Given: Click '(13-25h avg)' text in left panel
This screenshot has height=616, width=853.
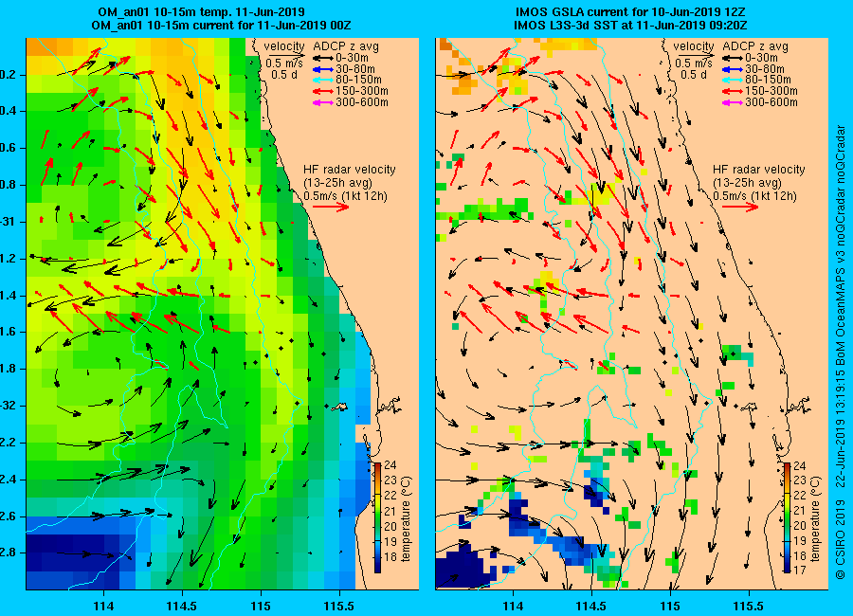Looking at the screenshot, I should pos(337,183).
